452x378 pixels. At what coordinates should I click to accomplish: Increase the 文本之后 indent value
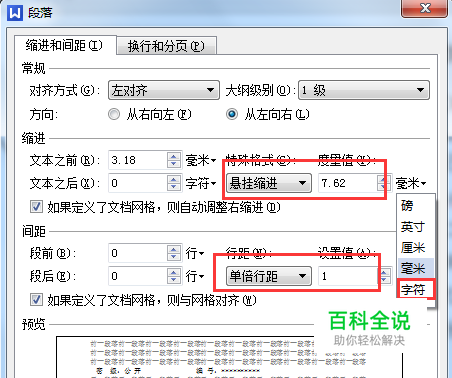pyautogui.click(x=173, y=179)
